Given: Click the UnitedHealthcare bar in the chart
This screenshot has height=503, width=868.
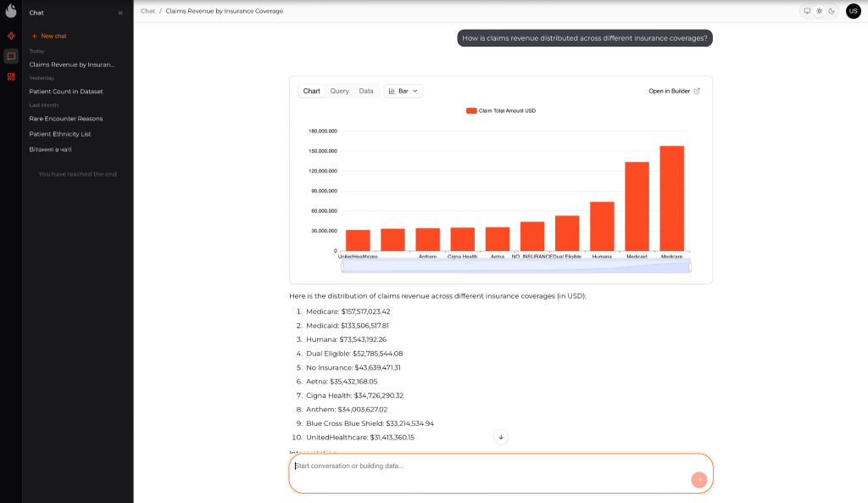Looking at the screenshot, I should pos(358,240).
